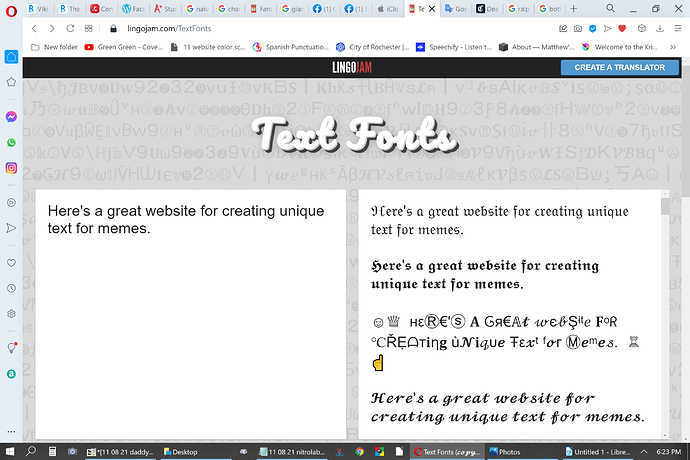Click the snapshot camera icon in address bar
The height and width of the screenshot is (460, 690).
tap(579, 29)
